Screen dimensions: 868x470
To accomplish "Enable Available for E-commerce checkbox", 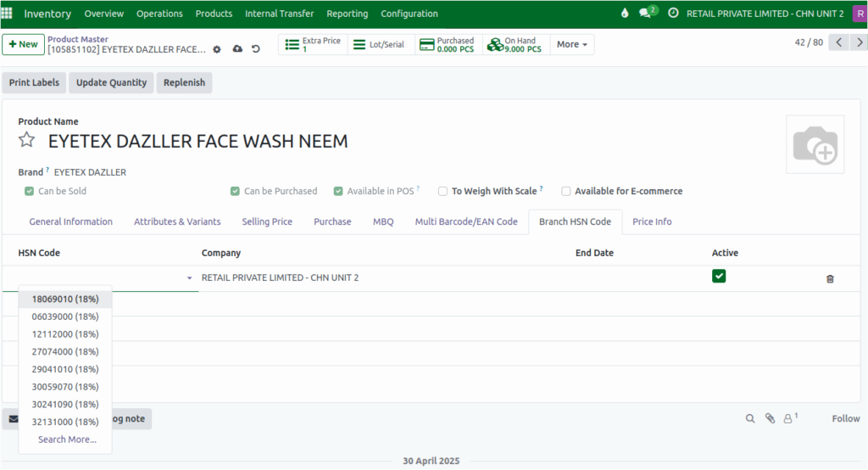I will coord(565,191).
